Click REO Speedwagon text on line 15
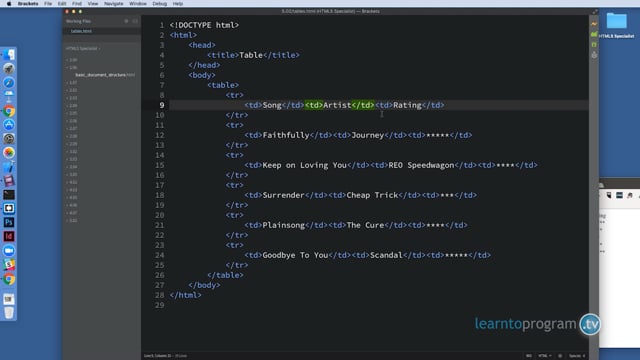Image resolution: width=640 pixels, height=360 pixels. 421,165
